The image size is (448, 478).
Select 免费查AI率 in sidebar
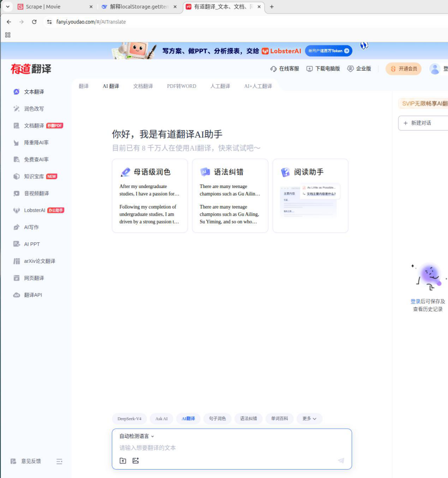pos(31,159)
